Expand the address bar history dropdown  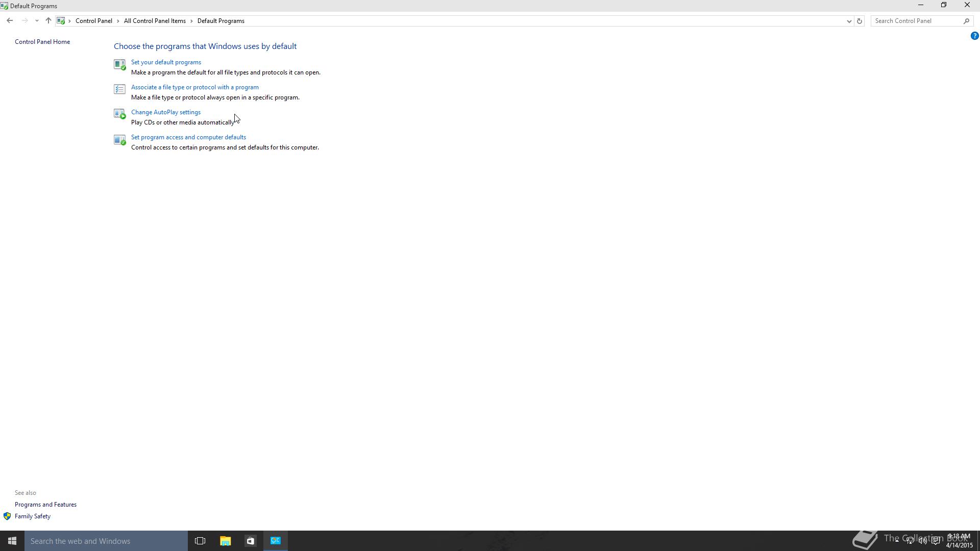pos(849,21)
